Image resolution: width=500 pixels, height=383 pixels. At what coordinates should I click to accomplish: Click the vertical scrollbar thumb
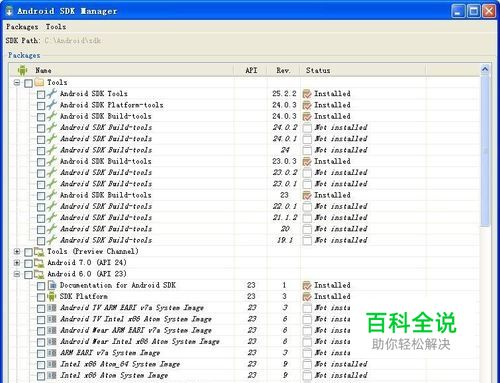point(485,151)
